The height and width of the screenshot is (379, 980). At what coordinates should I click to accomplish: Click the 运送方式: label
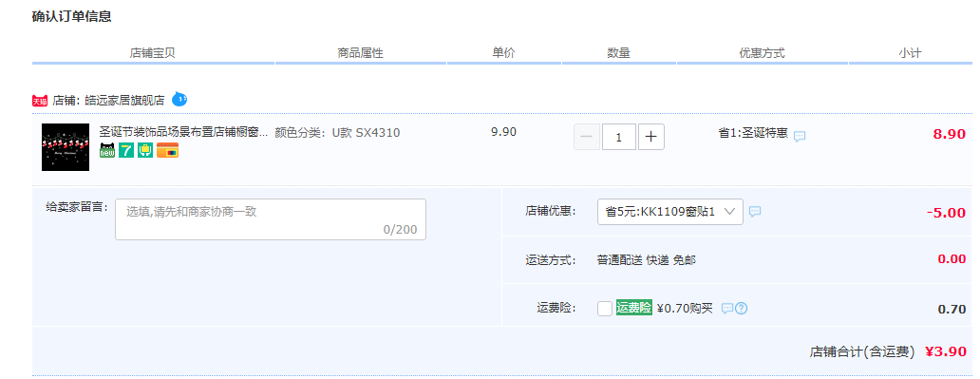pos(551,260)
